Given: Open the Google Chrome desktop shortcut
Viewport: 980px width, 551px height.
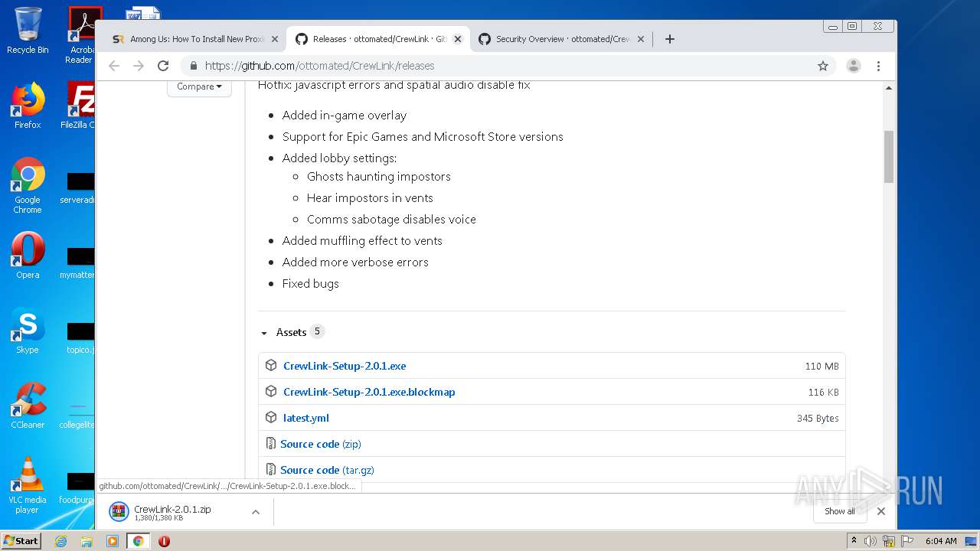Looking at the screenshot, I should pyautogui.click(x=28, y=185).
